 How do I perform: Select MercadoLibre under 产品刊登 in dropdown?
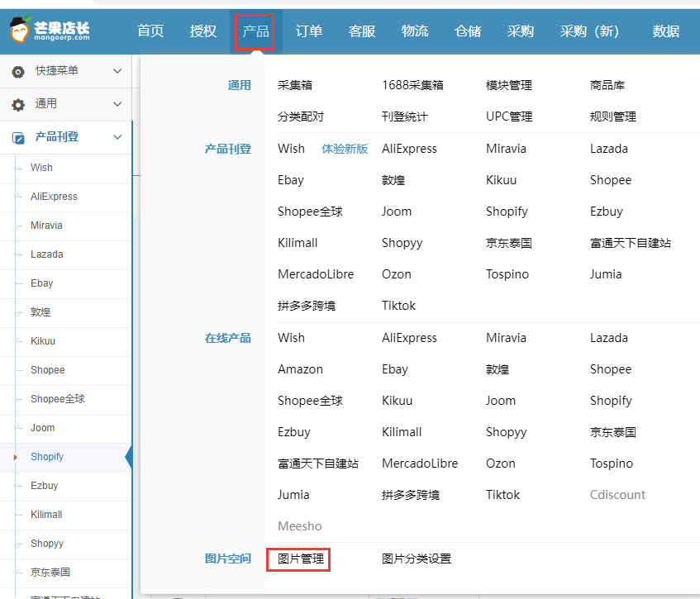coord(316,274)
